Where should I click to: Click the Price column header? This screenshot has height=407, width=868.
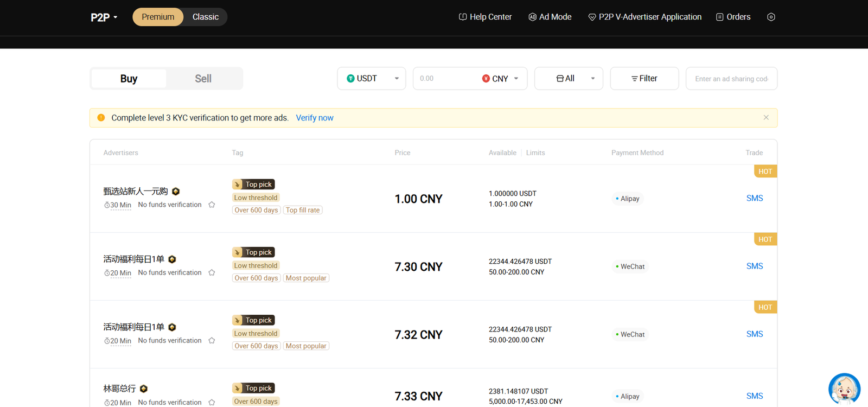pos(403,152)
